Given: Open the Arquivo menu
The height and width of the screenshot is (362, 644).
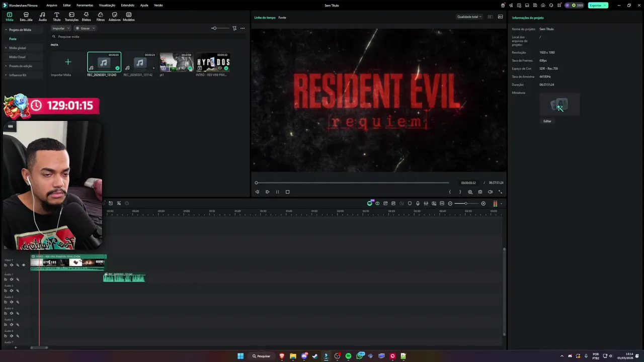Looking at the screenshot, I should point(52,5).
